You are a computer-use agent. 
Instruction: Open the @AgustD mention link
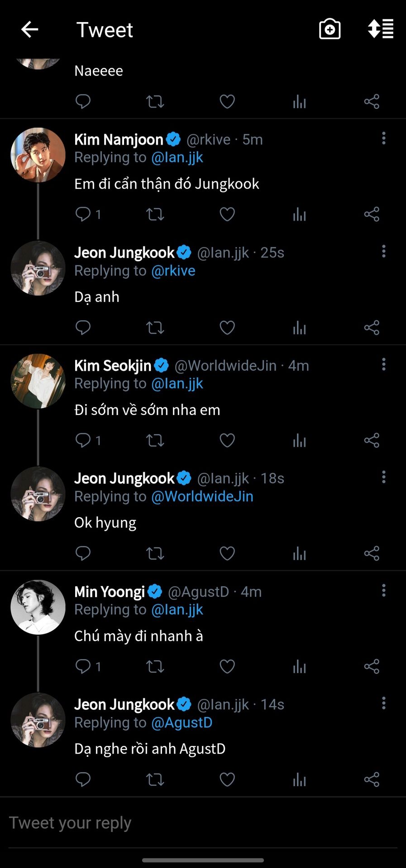(182, 722)
